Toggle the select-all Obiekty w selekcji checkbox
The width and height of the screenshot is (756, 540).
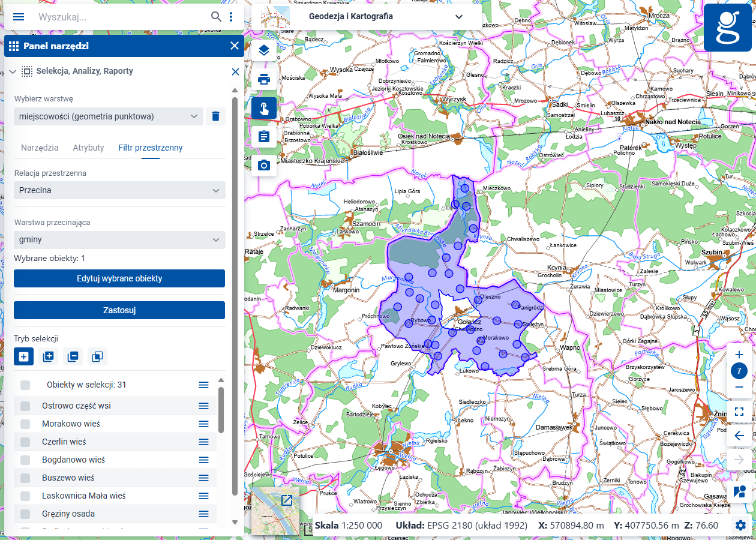25,385
